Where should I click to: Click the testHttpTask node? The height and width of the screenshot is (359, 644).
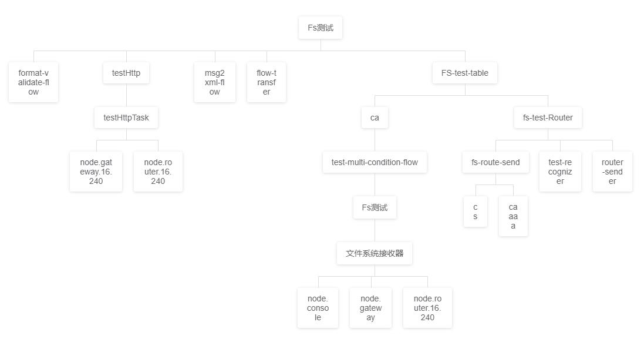point(126,118)
